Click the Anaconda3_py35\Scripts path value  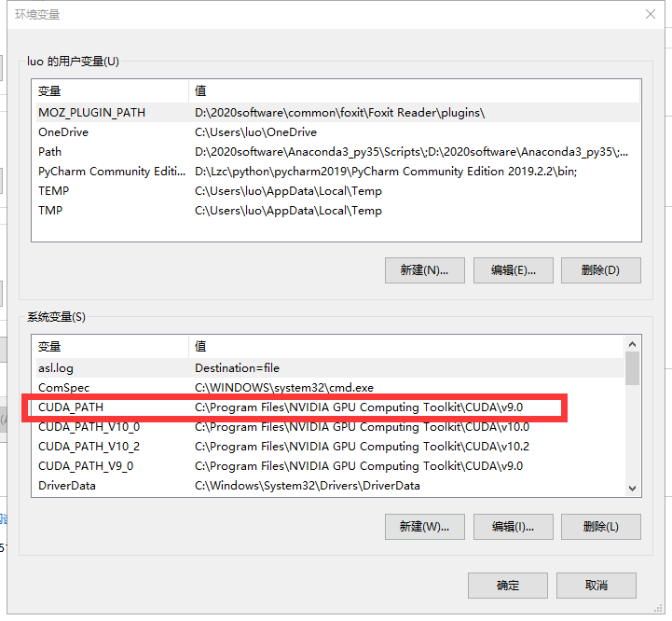point(411,152)
